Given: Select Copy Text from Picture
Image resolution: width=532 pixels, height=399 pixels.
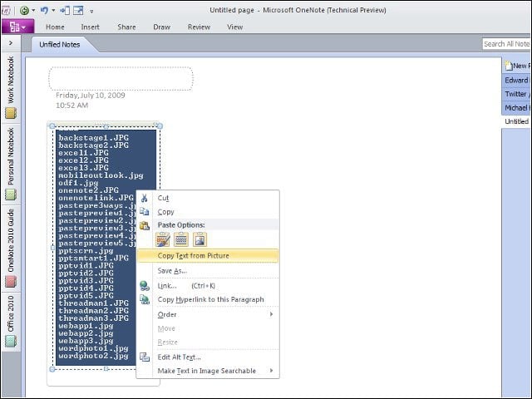Looking at the screenshot, I should (208, 256).
